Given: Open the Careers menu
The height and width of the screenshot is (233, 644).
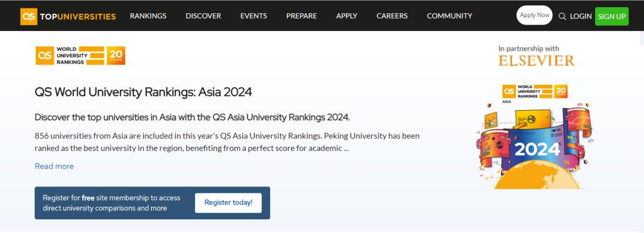Looking at the screenshot, I should (392, 16).
